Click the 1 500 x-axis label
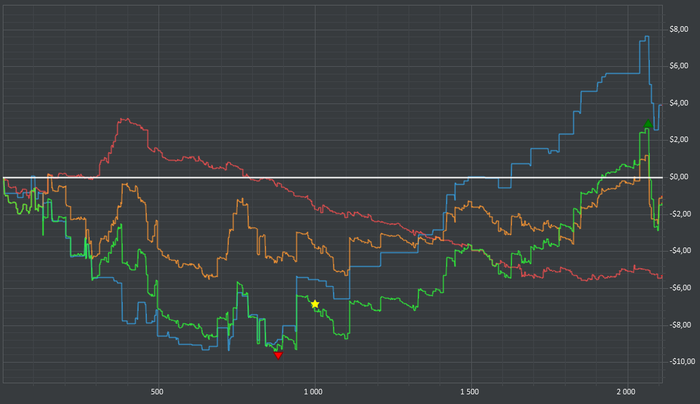The image size is (700, 404). 470,392
